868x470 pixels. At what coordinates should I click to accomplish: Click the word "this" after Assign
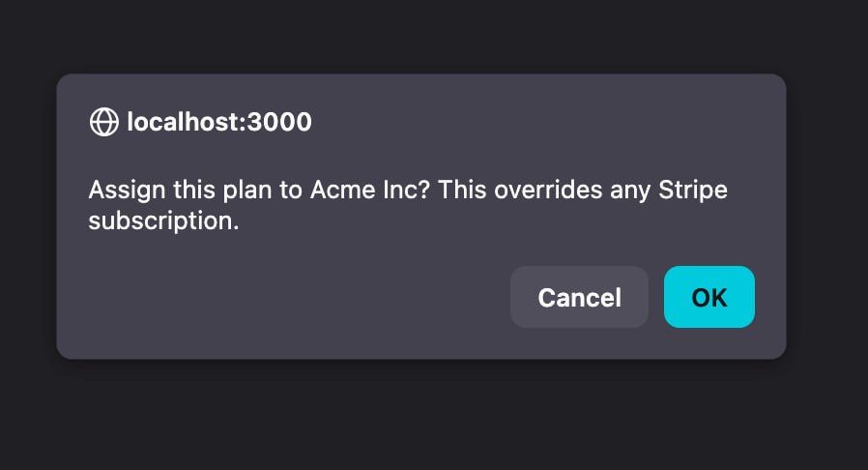pos(193,190)
